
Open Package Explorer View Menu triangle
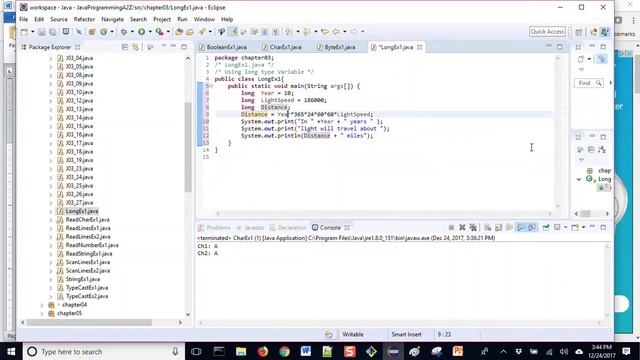pos(164,46)
